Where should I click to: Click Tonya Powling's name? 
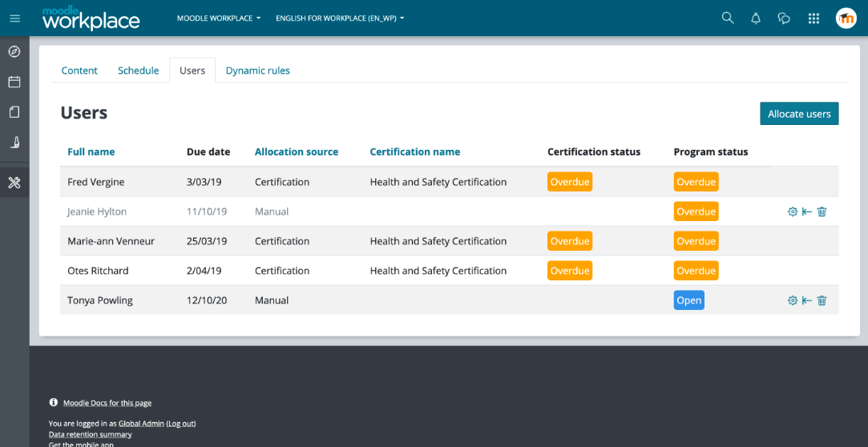(x=100, y=300)
